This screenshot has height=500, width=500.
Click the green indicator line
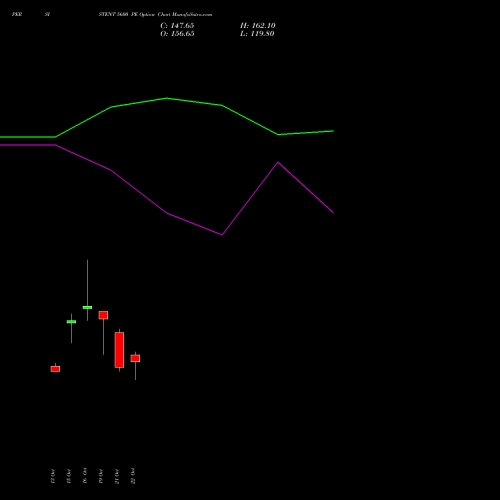[x=167, y=99]
